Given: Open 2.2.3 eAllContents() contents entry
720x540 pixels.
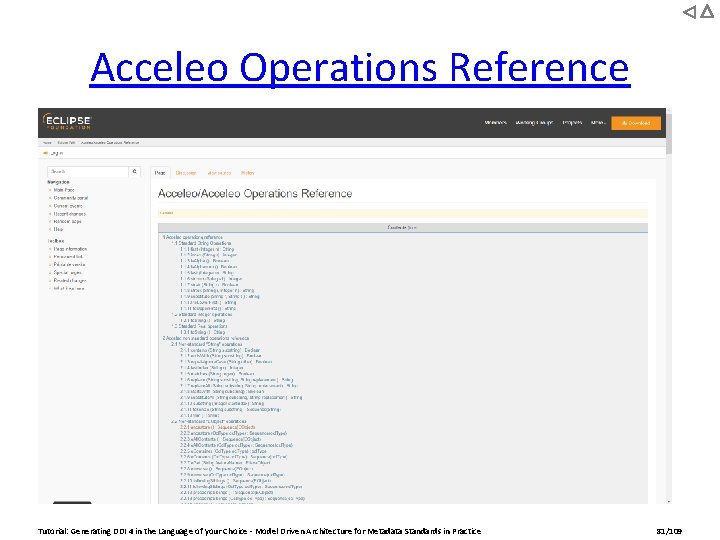Looking at the screenshot, I should (x=220, y=439).
